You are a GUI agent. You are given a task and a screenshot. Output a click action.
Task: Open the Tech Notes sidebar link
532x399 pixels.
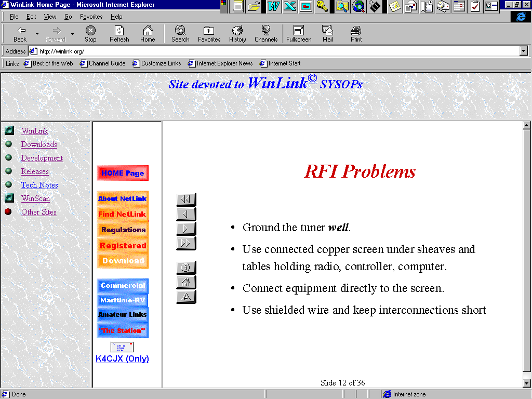[39, 185]
